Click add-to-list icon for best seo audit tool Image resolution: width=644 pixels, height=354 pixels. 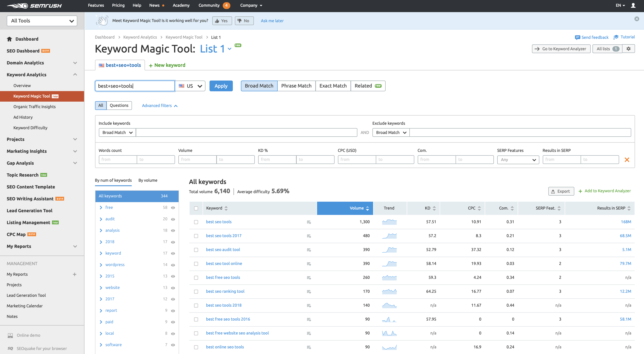click(x=309, y=250)
